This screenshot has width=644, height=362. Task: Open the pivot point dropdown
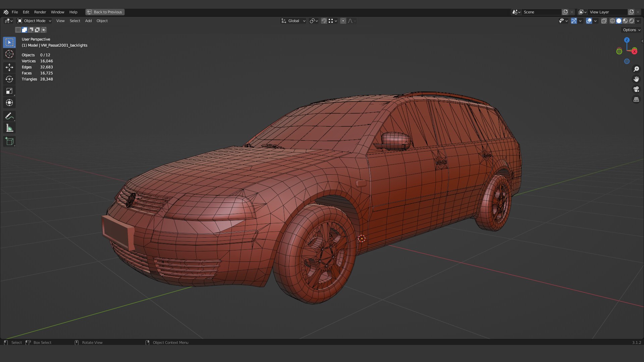pyautogui.click(x=314, y=21)
